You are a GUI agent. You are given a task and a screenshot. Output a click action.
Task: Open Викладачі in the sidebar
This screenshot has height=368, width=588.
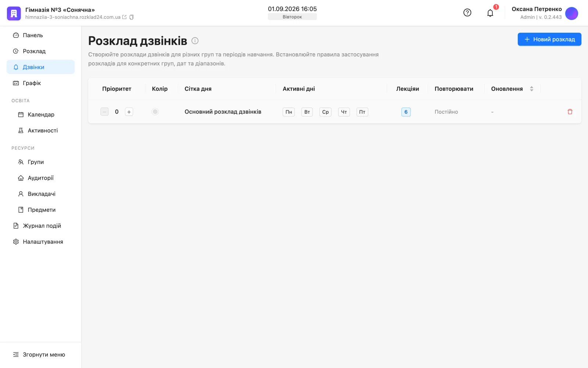pyautogui.click(x=40, y=194)
